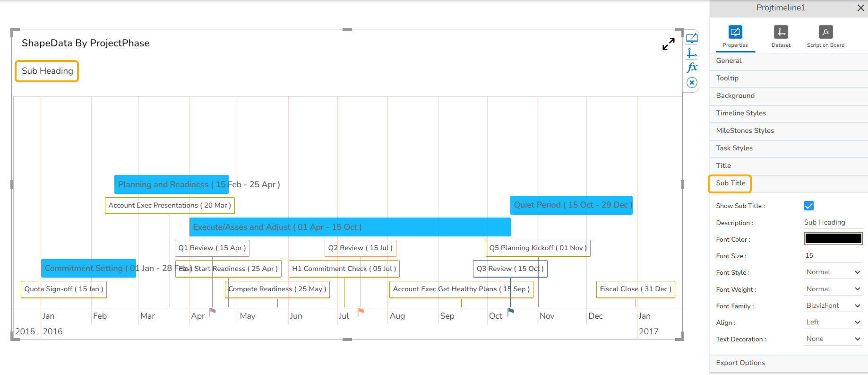Open the Align dropdown
868x375 pixels.
tap(833, 322)
